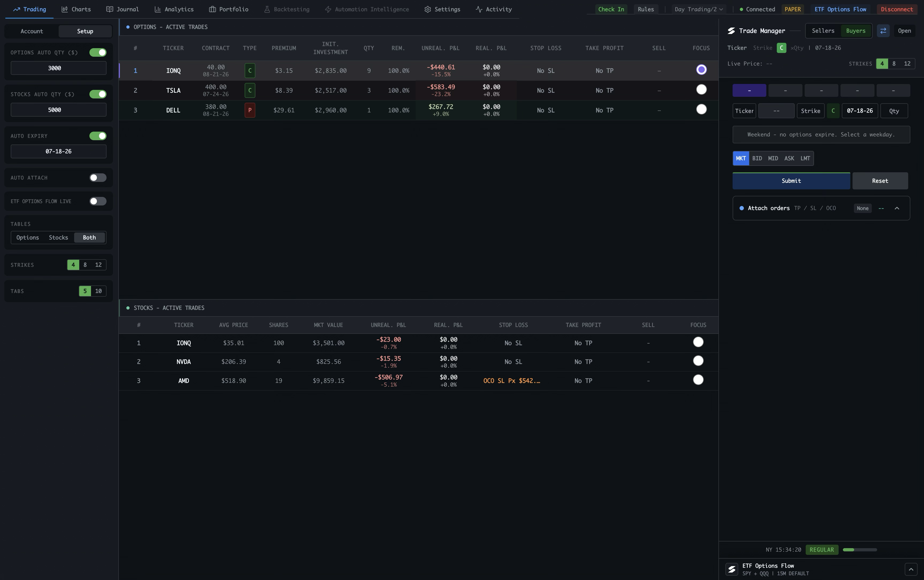Set Tabs count to 5

point(85,291)
